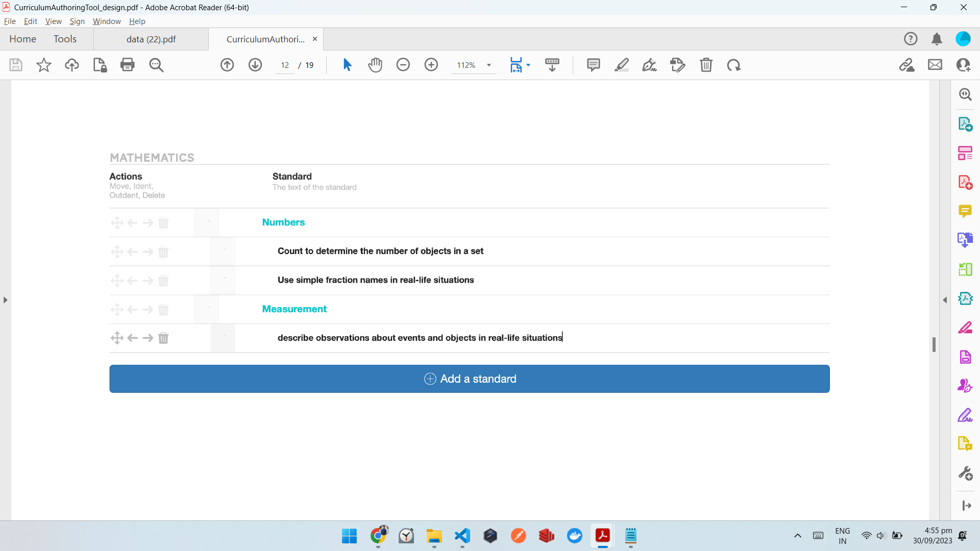Open Visual Studio Code from taskbar
This screenshot has height=551, width=980.
[x=462, y=536]
